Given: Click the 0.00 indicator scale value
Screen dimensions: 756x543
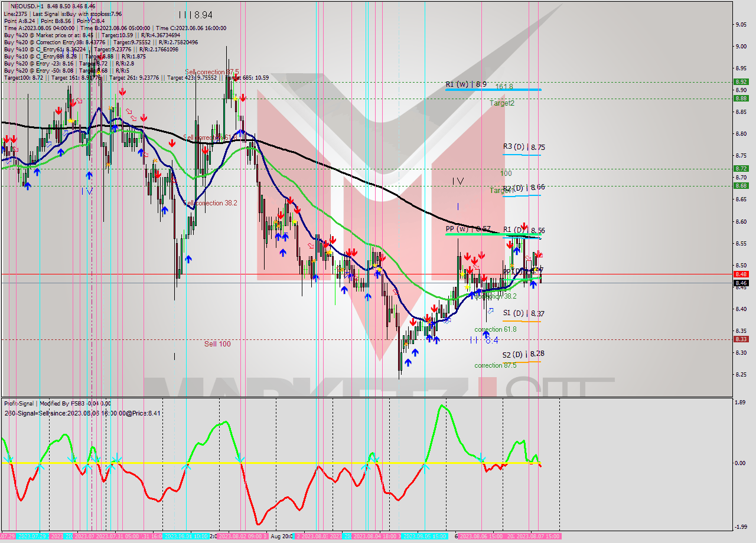Looking at the screenshot, I should (x=740, y=463).
